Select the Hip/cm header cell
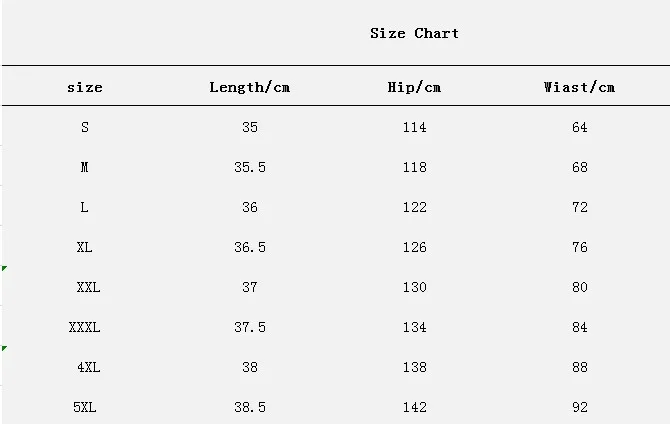The width and height of the screenshot is (670, 424). (414, 87)
